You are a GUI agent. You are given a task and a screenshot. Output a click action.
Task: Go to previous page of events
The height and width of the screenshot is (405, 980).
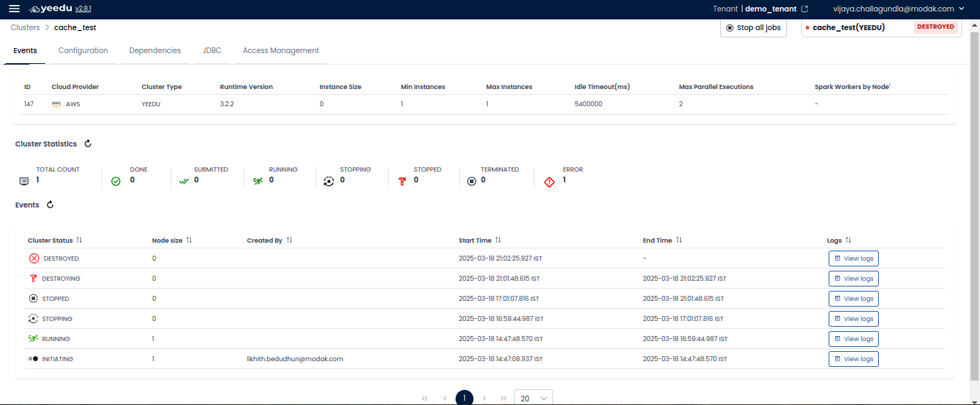coord(445,398)
